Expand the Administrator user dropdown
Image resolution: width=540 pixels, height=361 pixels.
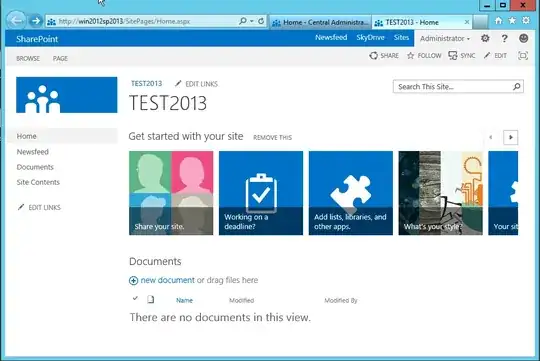[x=445, y=39]
